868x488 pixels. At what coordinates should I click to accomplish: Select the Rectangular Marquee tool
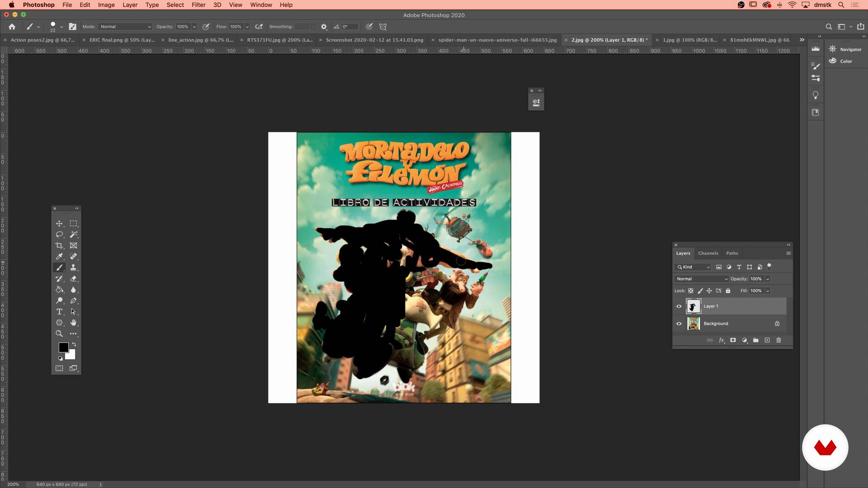click(x=73, y=224)
